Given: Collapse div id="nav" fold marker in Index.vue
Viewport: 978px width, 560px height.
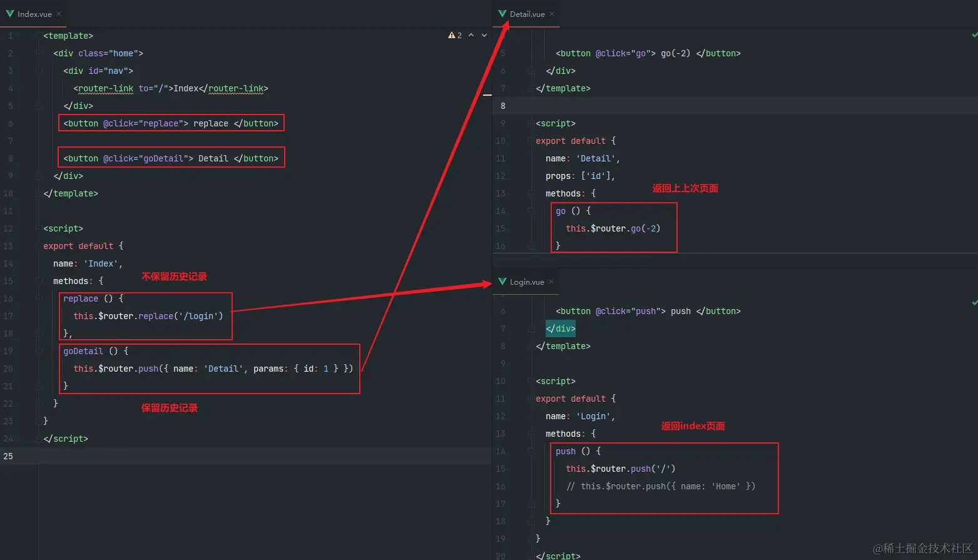Looking at the screenshot, I should [39, 71].
